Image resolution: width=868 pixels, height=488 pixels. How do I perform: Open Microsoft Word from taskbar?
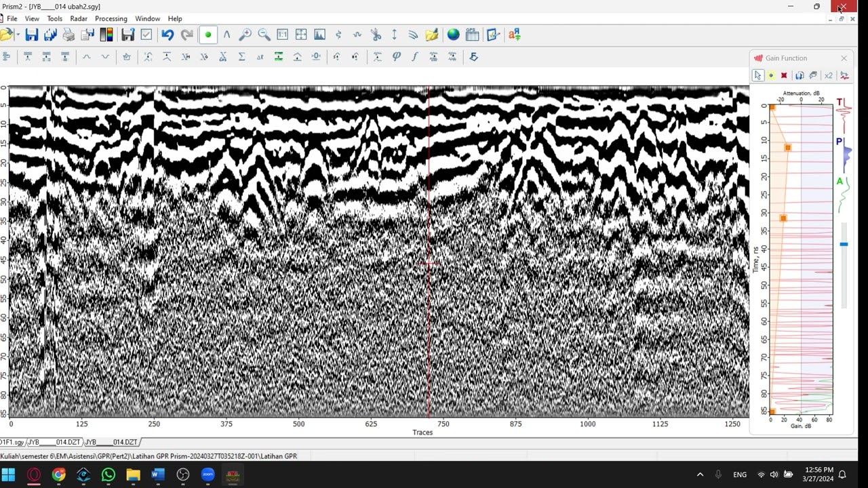[x=158, y=474]
